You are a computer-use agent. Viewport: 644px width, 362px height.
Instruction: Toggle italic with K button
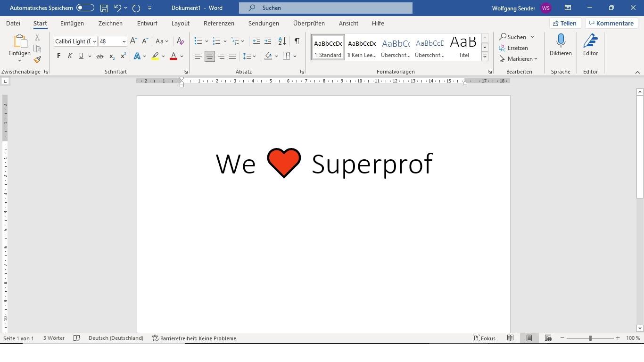70,56
